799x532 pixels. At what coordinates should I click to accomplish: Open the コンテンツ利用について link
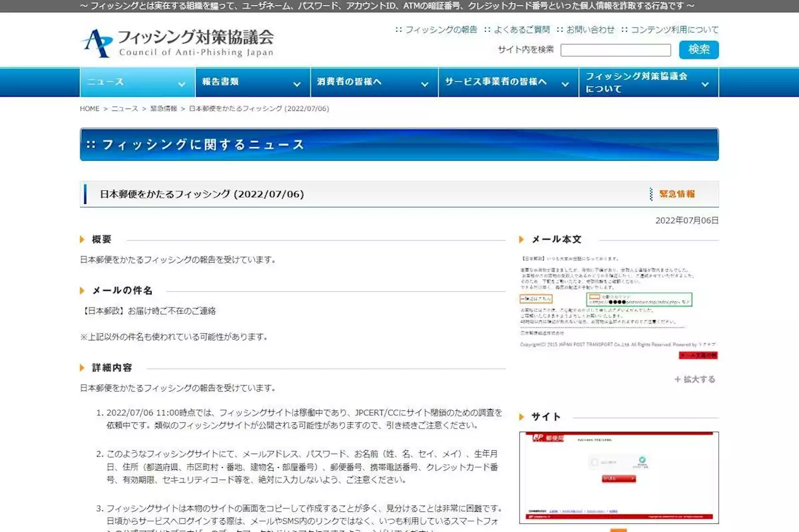[675, 29]
